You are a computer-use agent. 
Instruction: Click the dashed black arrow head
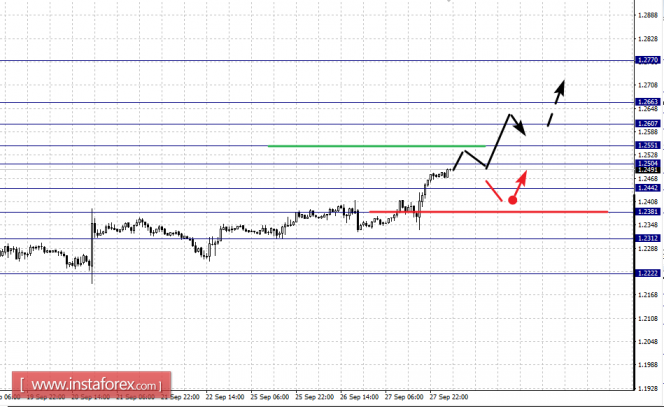(561, 87)
